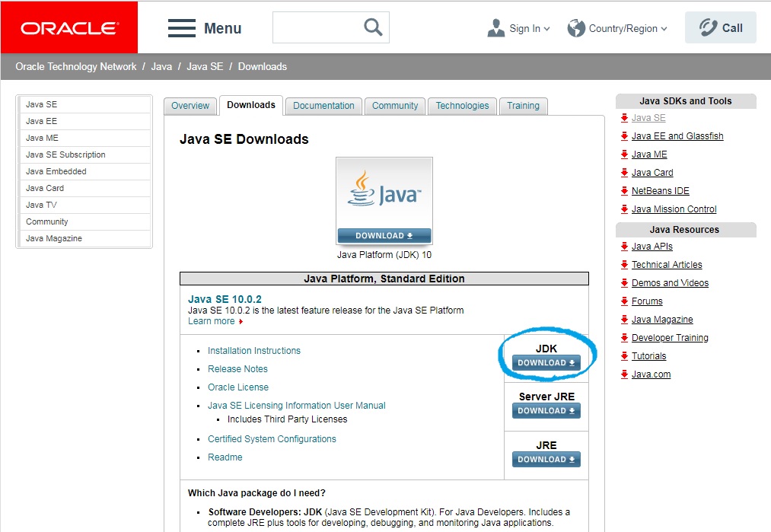This screenshot has height=532, width=771.
Task: Click the red download icon beside Java EE and Glassfish
Action: pos(624,135)
